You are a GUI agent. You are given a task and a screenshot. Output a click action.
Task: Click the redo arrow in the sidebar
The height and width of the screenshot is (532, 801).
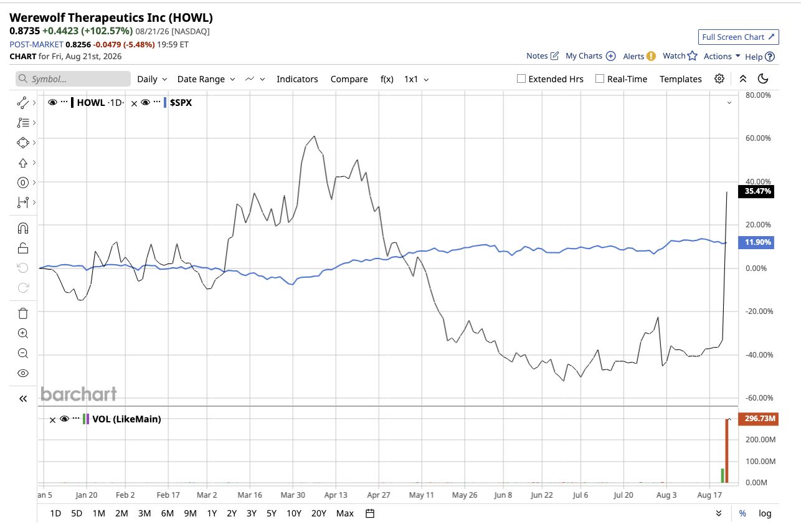click(x=23, y=288)
